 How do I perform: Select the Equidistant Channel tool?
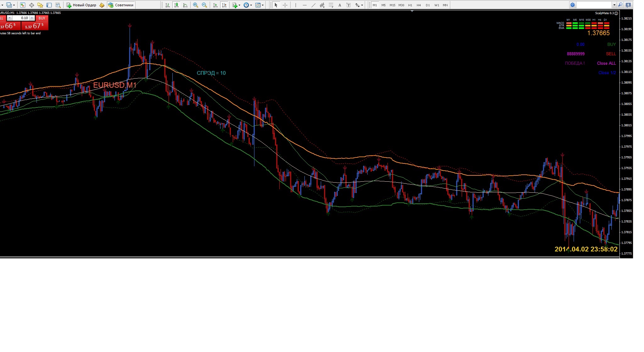(x=322, y=5)
